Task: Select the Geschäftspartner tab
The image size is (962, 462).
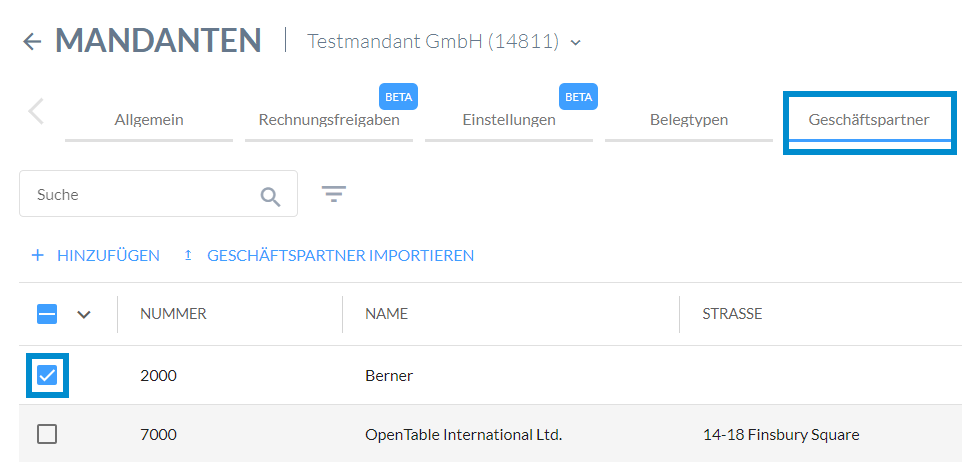Action: 869,120
